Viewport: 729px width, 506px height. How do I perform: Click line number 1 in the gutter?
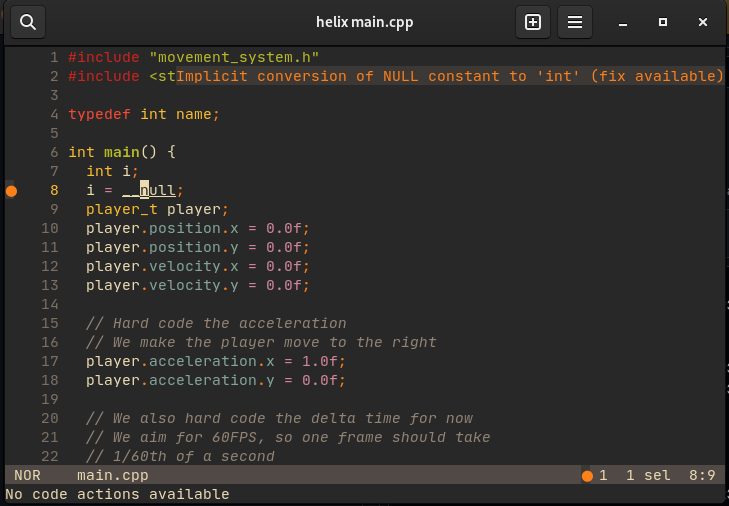point(54,57)
